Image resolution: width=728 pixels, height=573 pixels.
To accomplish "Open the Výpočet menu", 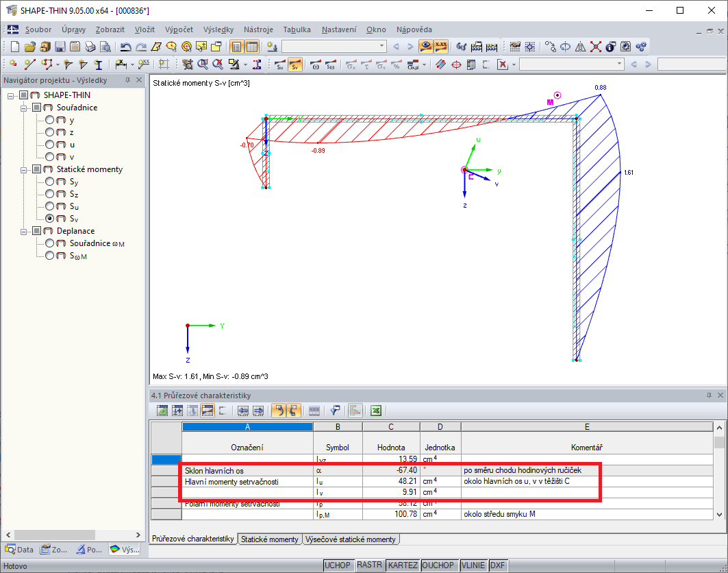I will pos(179,29).
